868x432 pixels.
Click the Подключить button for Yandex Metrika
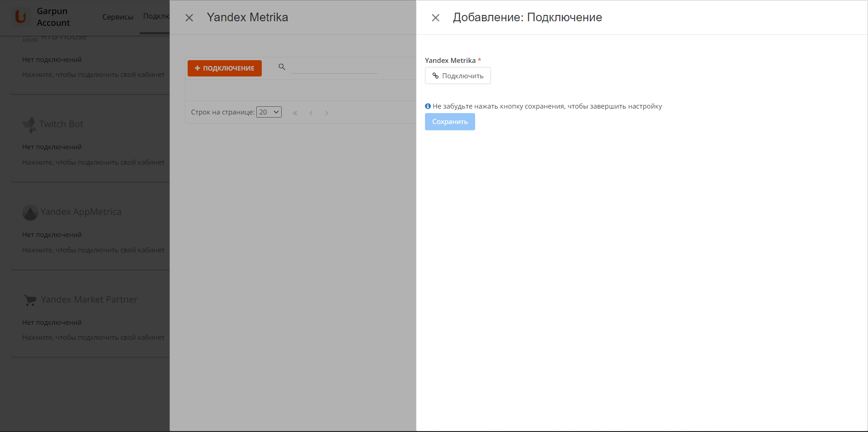[458, 76]
